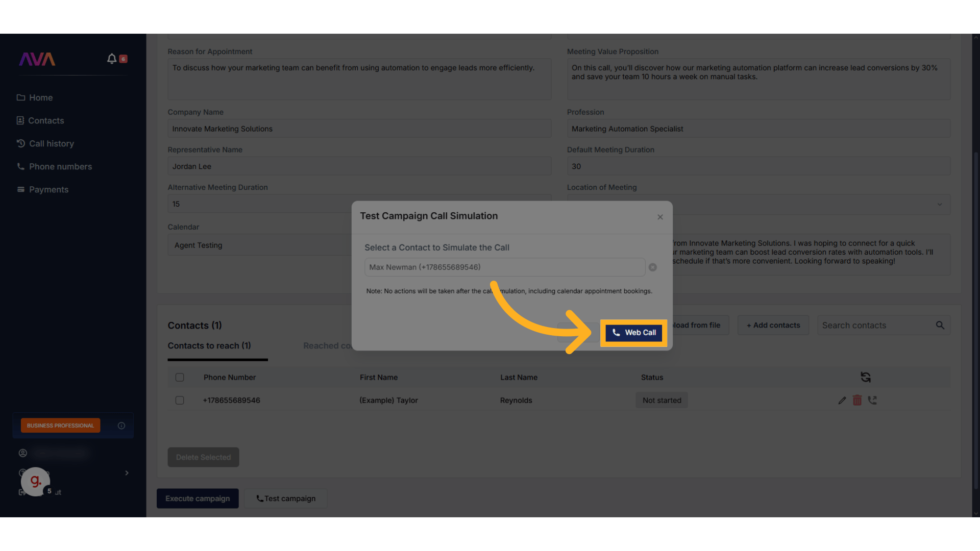Click the (Example) Taylor name cell
This screenshot has width=980, height=551.
click(x=388, y=400)
